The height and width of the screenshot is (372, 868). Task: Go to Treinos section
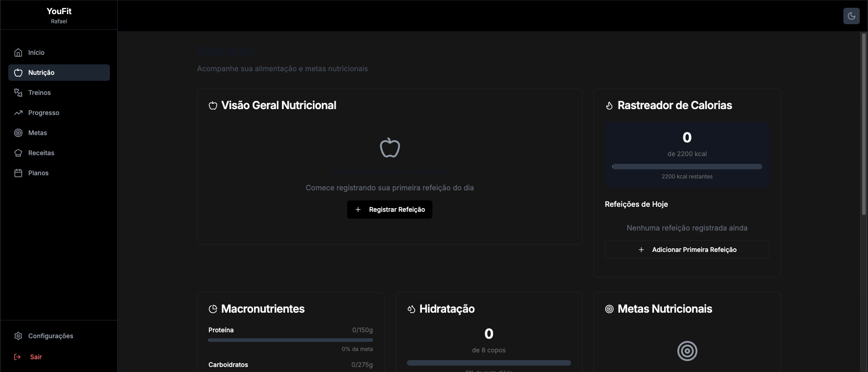coord(59,93)
